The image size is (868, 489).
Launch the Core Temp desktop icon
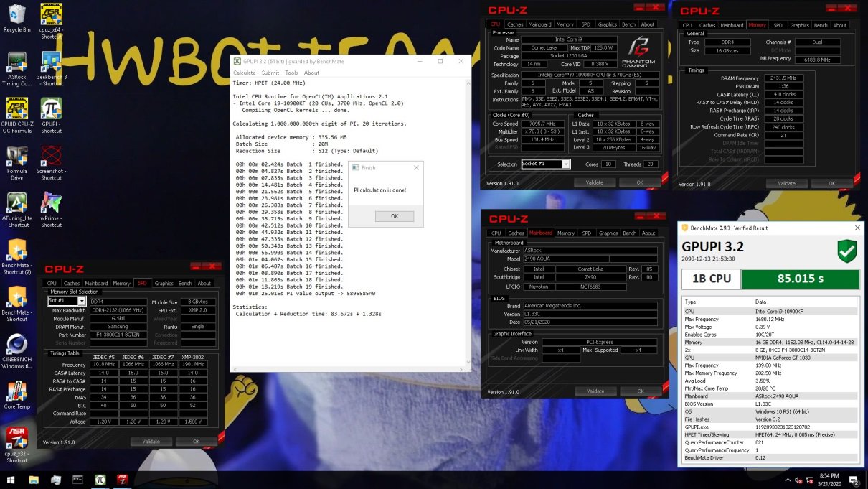[16, 392]
